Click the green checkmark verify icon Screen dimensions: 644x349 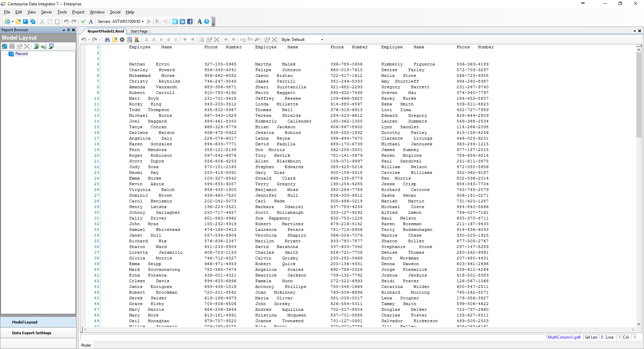(x=84, y=21)
